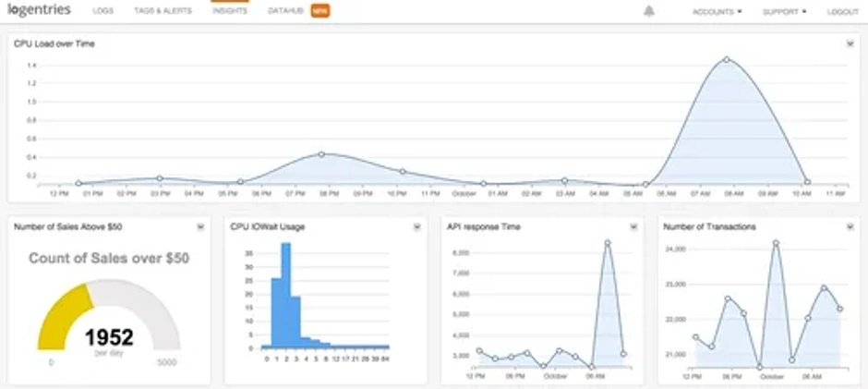The height and width of the screenshot is (389, 868).
Task: Open the Support dropdown menu
Action: pos(784,12)
